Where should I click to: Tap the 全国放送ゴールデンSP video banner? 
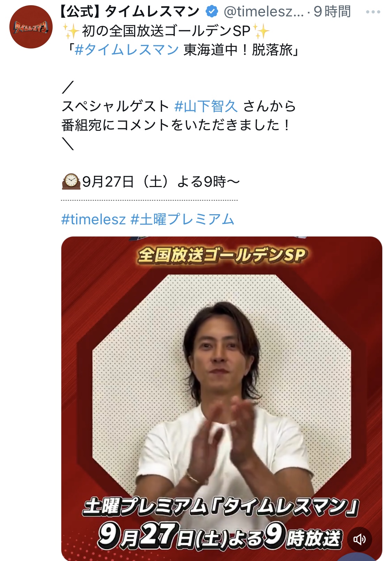(x=222, y=255)
